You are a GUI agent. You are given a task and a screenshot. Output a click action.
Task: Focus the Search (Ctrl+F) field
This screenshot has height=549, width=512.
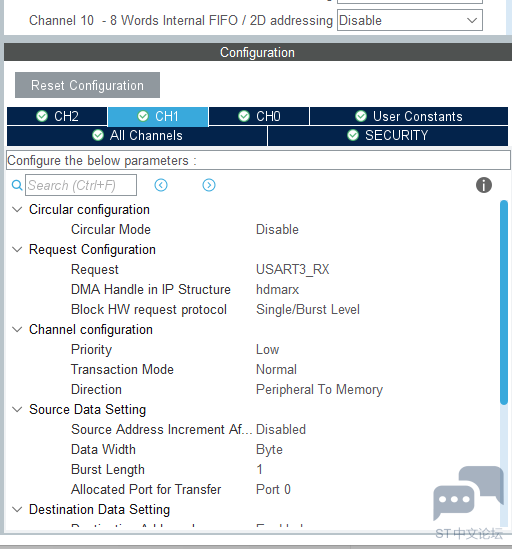81,185
